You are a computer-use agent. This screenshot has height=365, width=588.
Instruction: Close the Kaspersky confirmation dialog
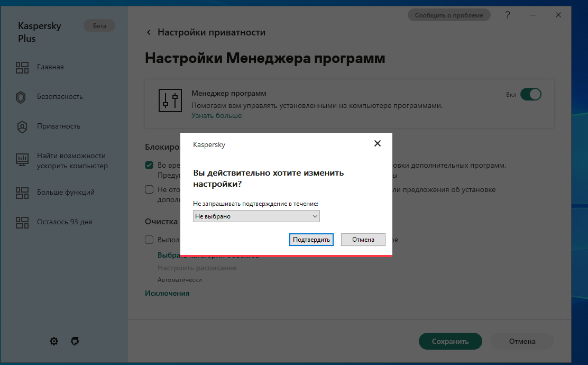tap(377, 144)
